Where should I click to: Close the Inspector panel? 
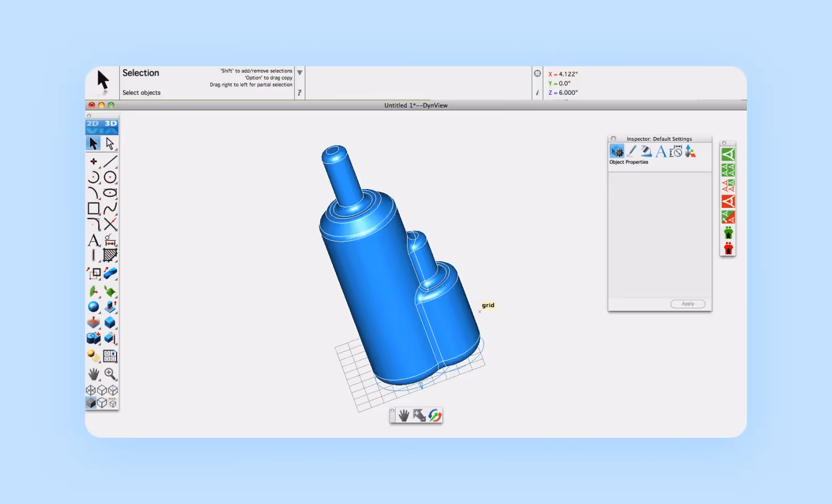pos(613,139)
